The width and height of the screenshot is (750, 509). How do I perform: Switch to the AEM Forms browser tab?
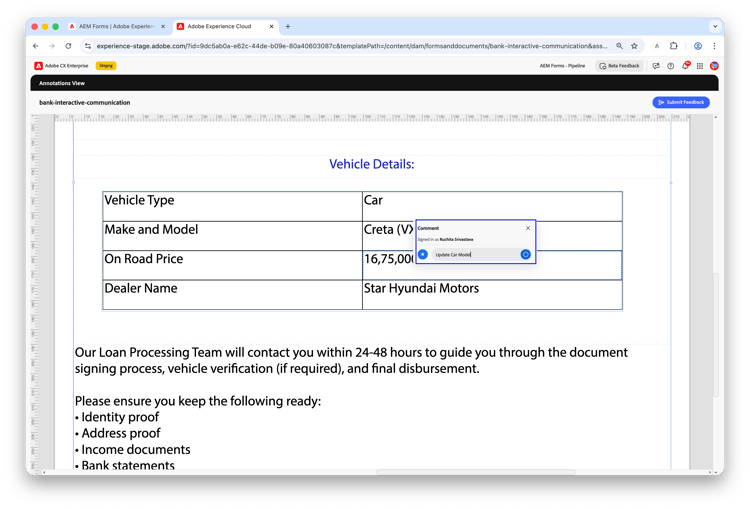[x=116, y=27]
